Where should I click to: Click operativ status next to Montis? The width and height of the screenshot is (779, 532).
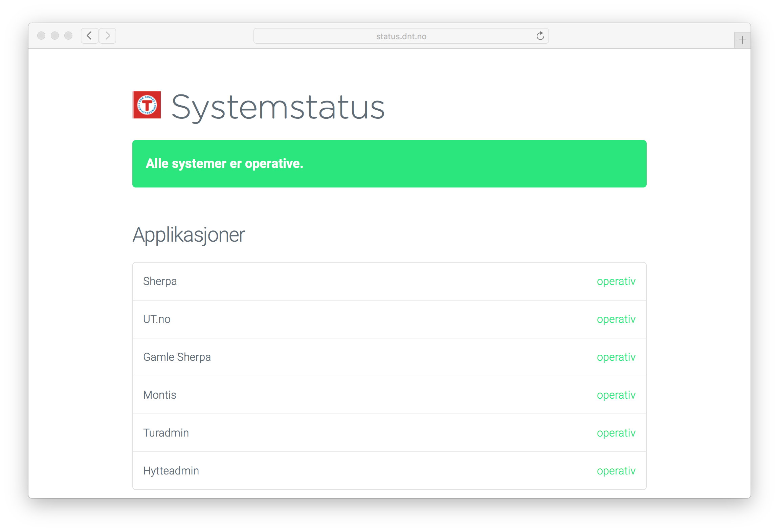coord(616,395)
